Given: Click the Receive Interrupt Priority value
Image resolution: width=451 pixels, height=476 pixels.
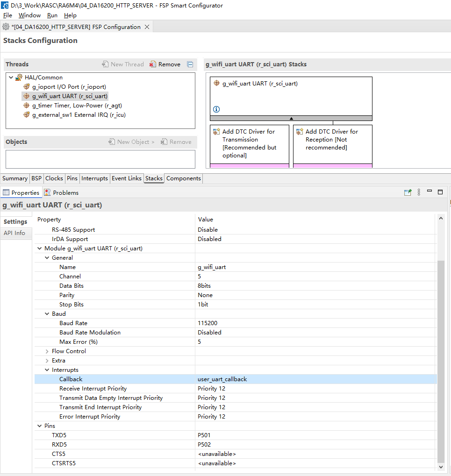Looking at the screenshot, I should click(211, 389).
